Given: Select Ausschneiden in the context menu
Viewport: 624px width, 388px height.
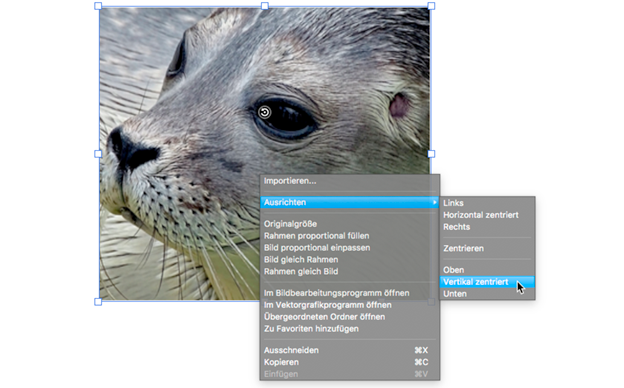Looking at the screenshot, I should (350, 350).
